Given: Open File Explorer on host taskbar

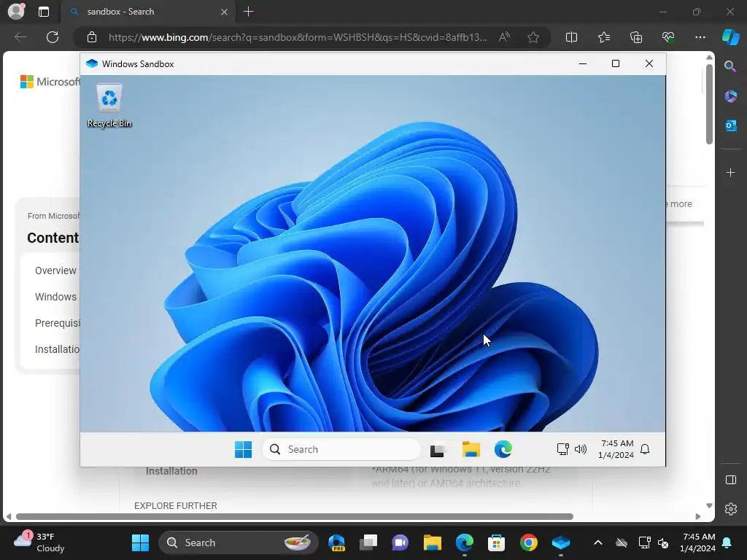Looking at the screenshot, I should [432, 542].
